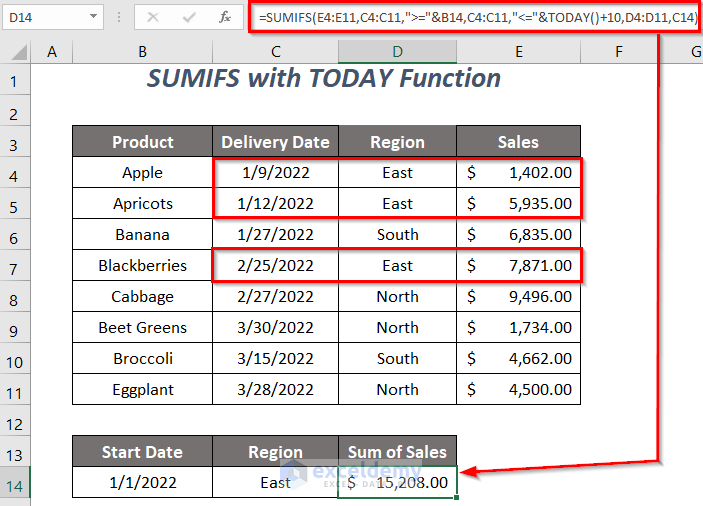Open the Insert Function (fx) dialog
This screenshot has width=703, height=506.
[224, 17]
